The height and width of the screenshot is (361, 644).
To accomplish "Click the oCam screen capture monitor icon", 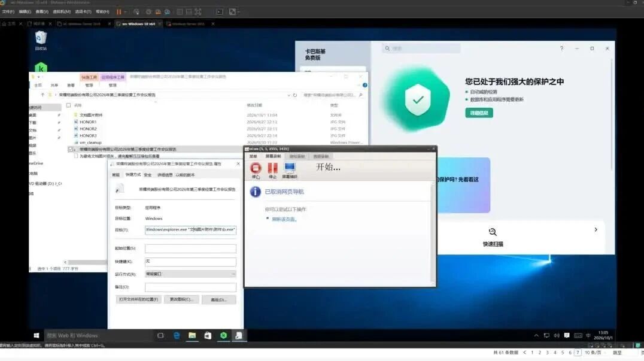I will coord(290,168).
